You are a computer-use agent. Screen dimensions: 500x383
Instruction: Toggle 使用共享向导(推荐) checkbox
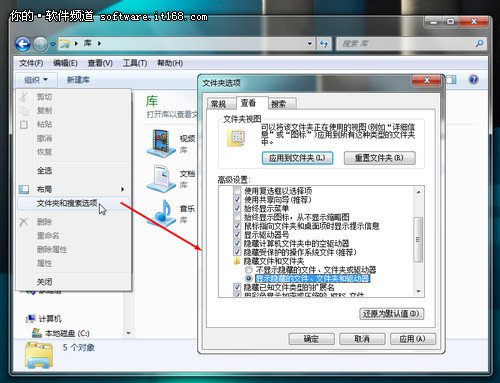click(237, 200)
